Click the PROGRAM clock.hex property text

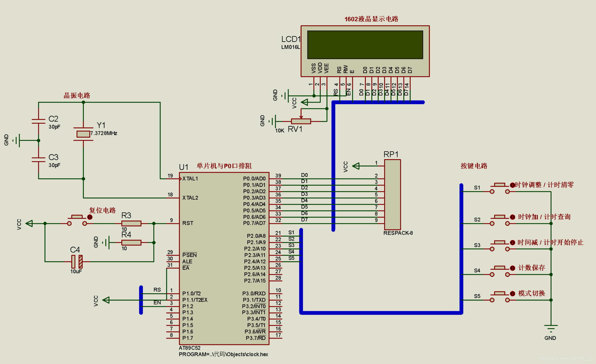223,354
